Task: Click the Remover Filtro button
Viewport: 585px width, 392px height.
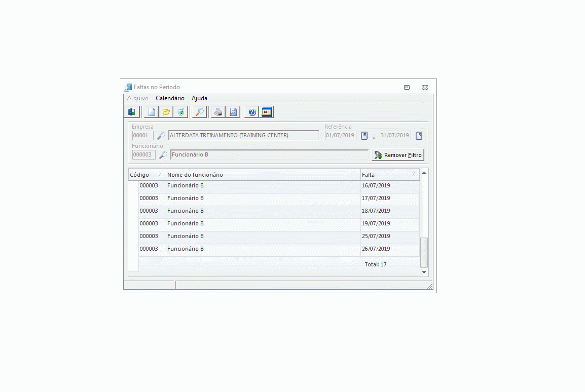Action: [x=398, y=155]
